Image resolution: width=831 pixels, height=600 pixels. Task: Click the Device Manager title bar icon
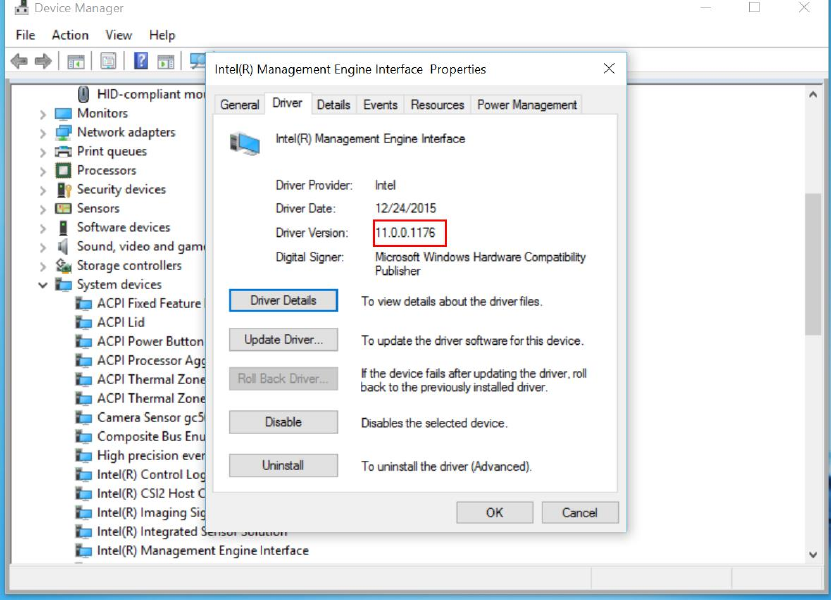(x=22, y=7)
